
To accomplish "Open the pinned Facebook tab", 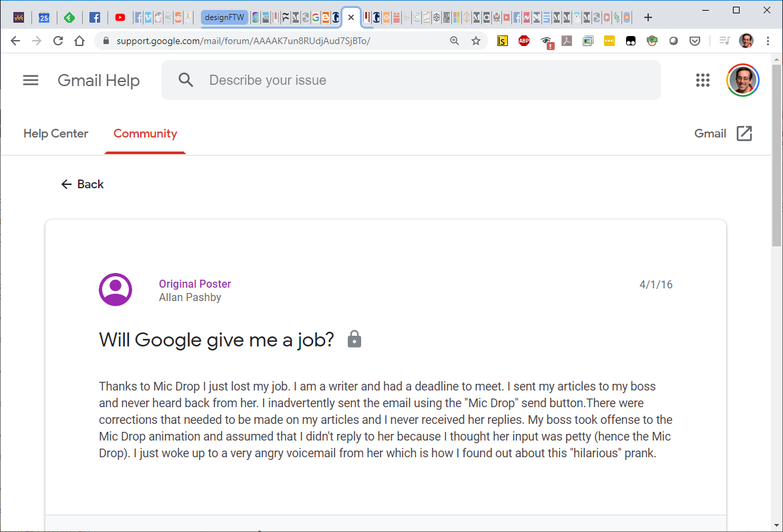I will click(95, 17).
